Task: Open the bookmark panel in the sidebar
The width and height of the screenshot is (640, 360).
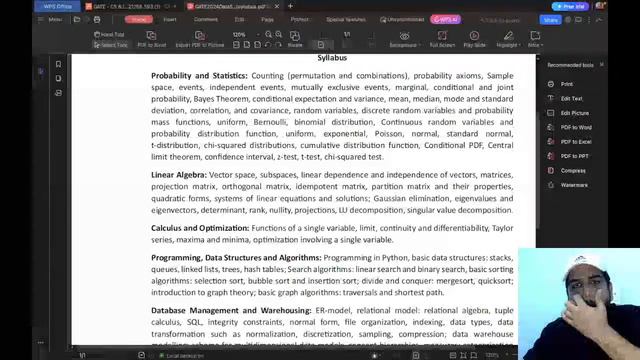Action: click(58, 64)
